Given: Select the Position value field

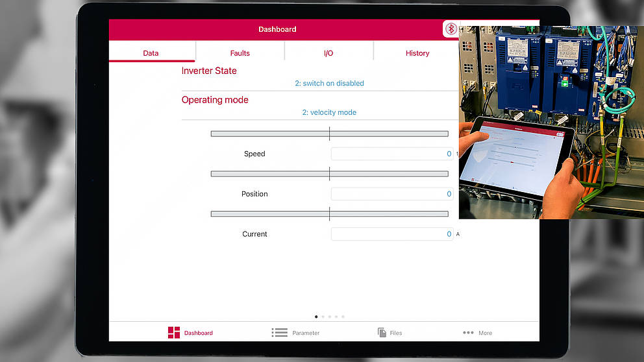Looking at the screenshot, I should [392, 194].
